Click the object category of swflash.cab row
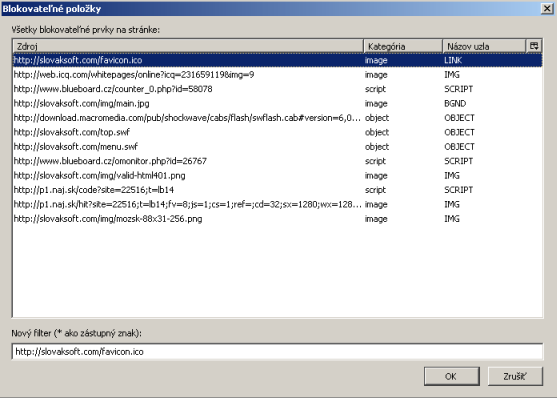The image size is (557, 398). click(377, 118)
